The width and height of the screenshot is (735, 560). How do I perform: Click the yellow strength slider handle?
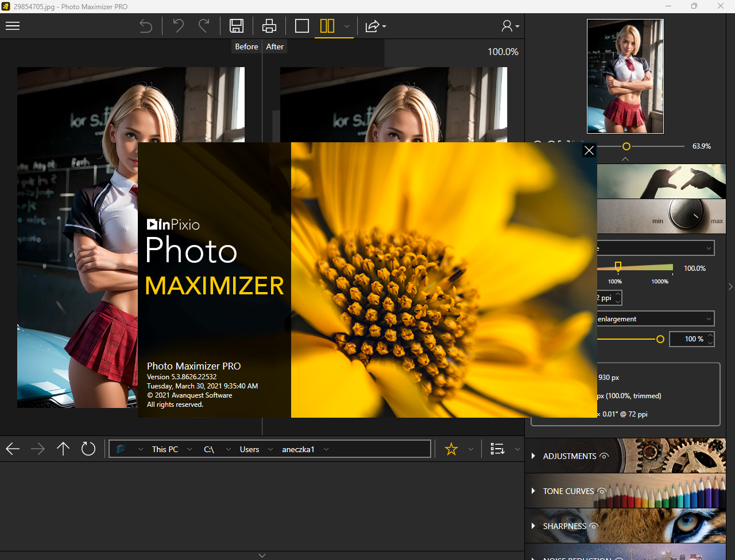point(660,339)
